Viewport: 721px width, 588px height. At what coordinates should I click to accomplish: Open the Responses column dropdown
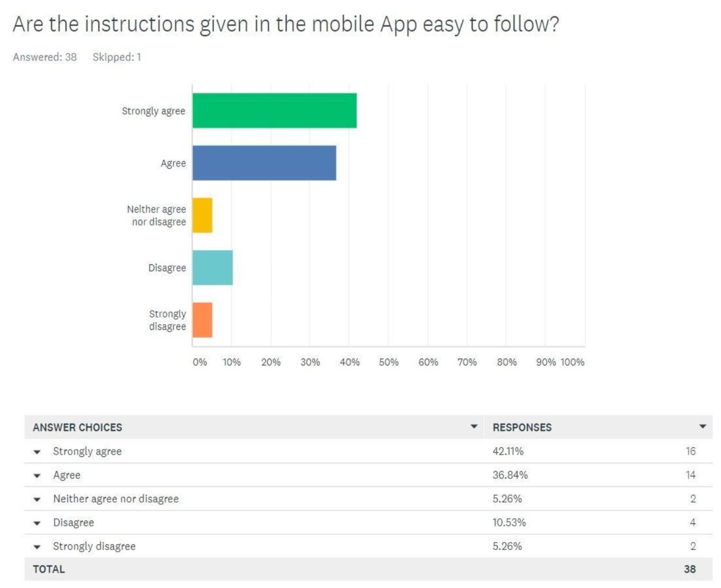pyautogui.click(x=703, y=426)
